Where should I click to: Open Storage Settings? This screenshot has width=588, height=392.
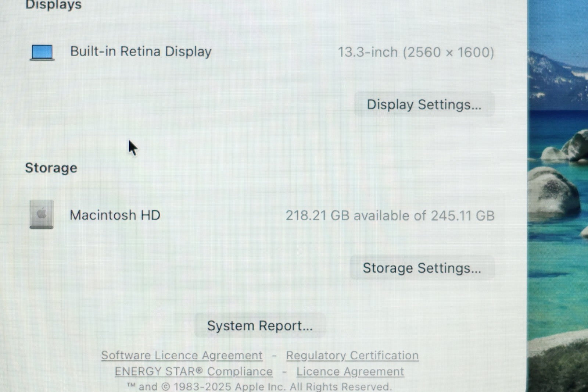[x=422, y=268]
